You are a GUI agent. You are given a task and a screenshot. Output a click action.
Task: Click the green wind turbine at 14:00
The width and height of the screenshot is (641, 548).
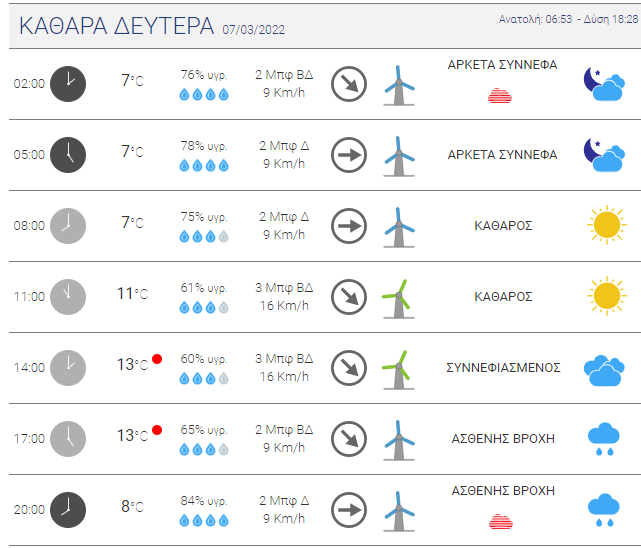[x=398, y=368]
